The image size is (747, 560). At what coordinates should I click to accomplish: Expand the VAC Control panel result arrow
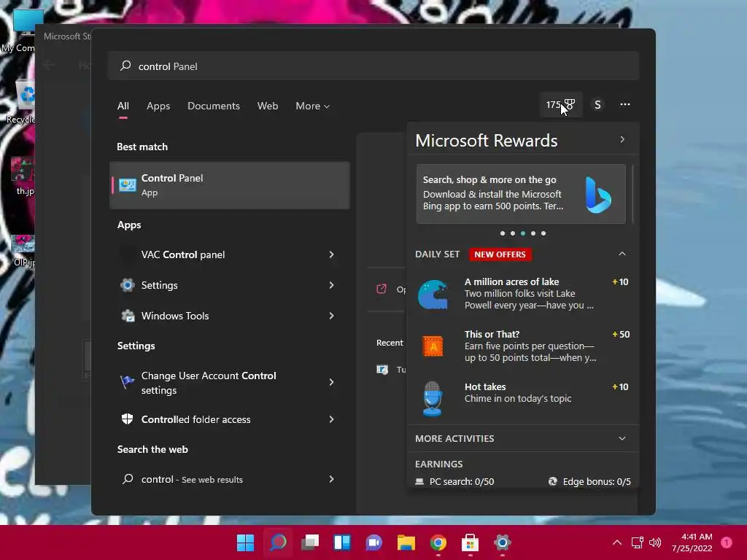coord(332,254)
